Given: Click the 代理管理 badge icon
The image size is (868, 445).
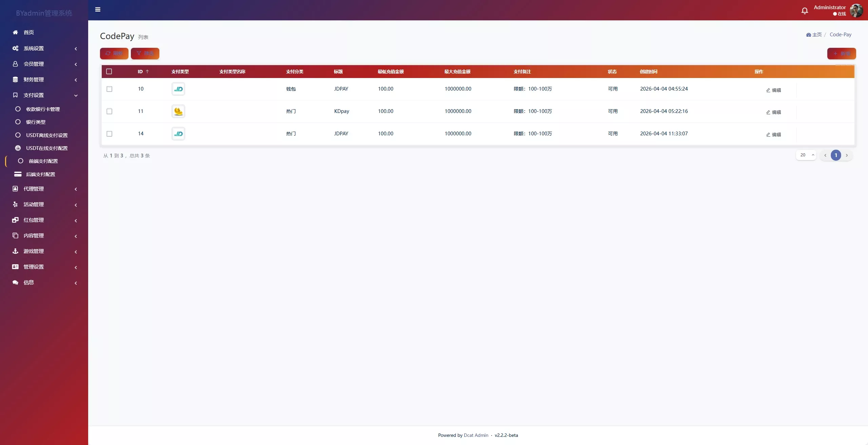Looking at the screenshot, I should [15, 189].
